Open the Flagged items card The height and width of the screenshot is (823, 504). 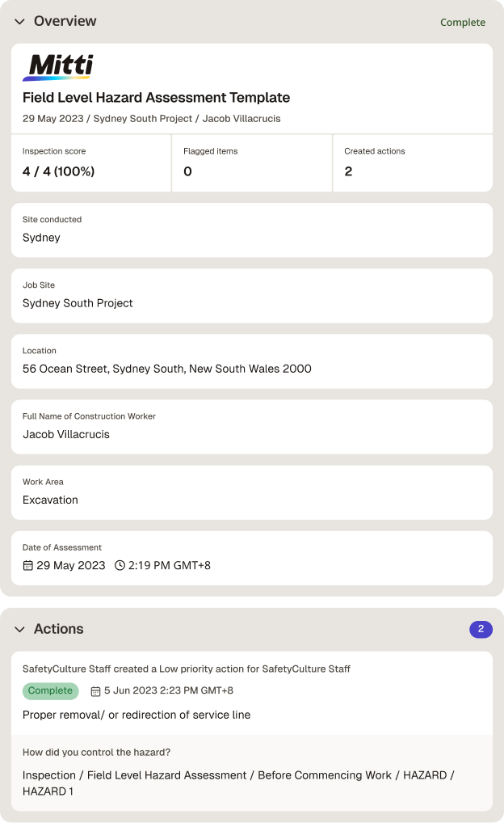pos(252,163)
